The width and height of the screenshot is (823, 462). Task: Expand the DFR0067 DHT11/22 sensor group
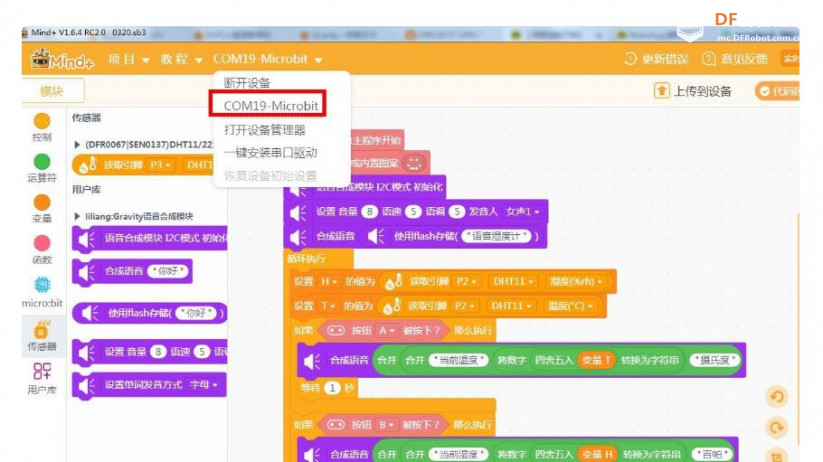pyautogui.click(x=77, y=144)
